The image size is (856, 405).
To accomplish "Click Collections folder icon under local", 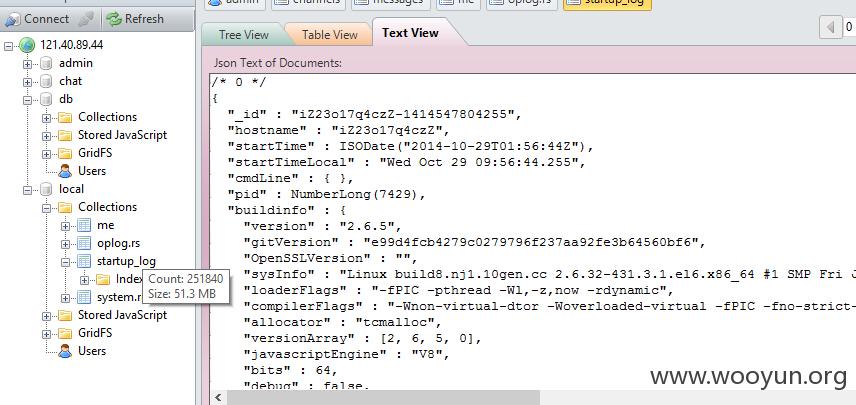I will [x=65, y=207].
